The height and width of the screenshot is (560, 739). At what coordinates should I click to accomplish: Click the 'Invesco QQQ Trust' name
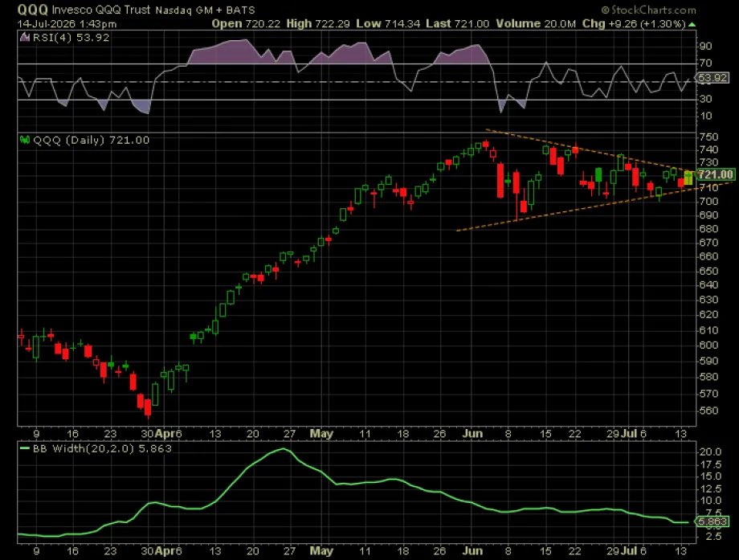101,10
